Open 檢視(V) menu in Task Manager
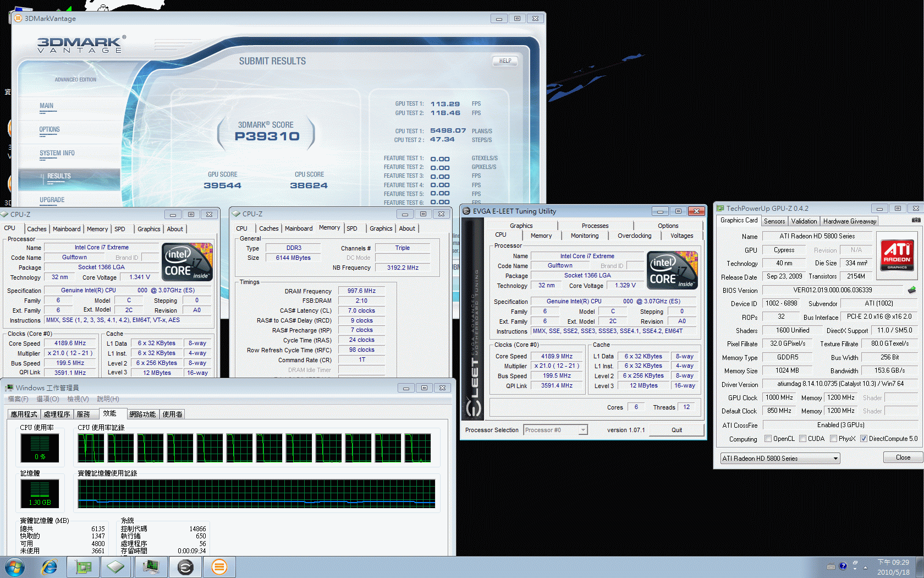 tap(78, 399)
